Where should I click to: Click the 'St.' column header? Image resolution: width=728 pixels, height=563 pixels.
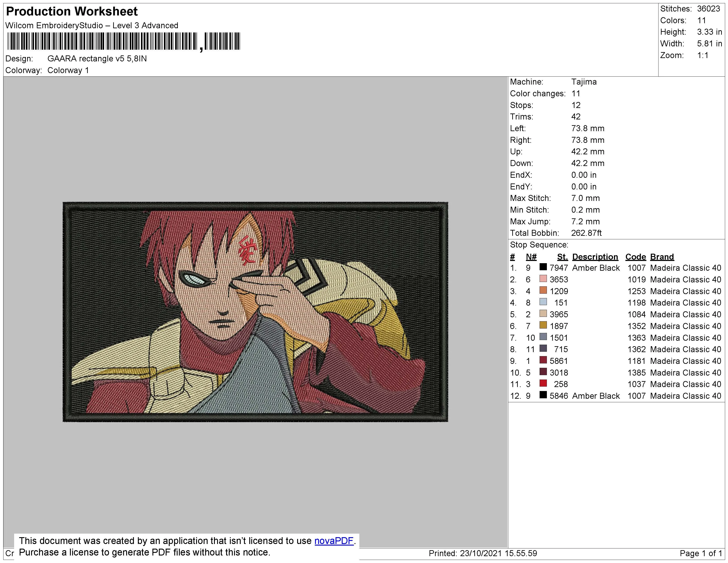562,257
